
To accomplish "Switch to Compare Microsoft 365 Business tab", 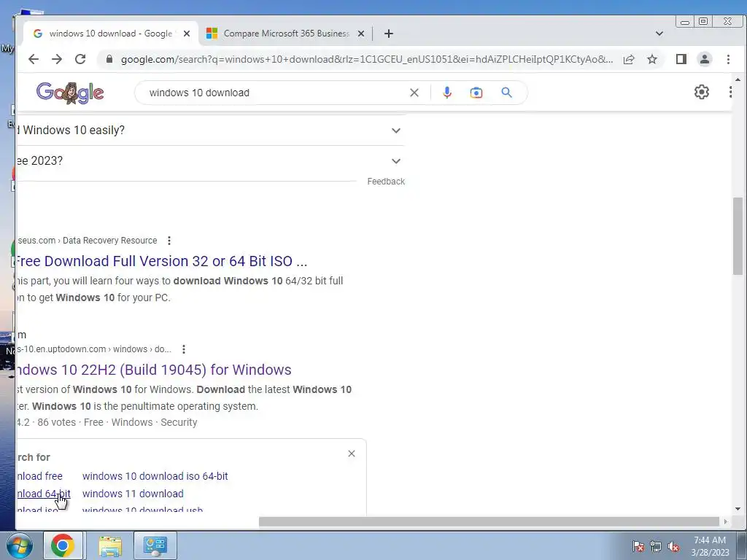I will pyautogui.click(x=285, y=34).
